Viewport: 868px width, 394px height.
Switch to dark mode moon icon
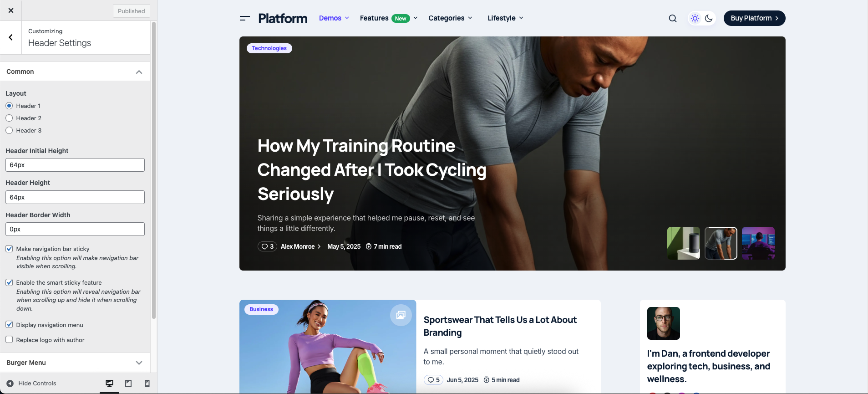[x=709, y=18]
